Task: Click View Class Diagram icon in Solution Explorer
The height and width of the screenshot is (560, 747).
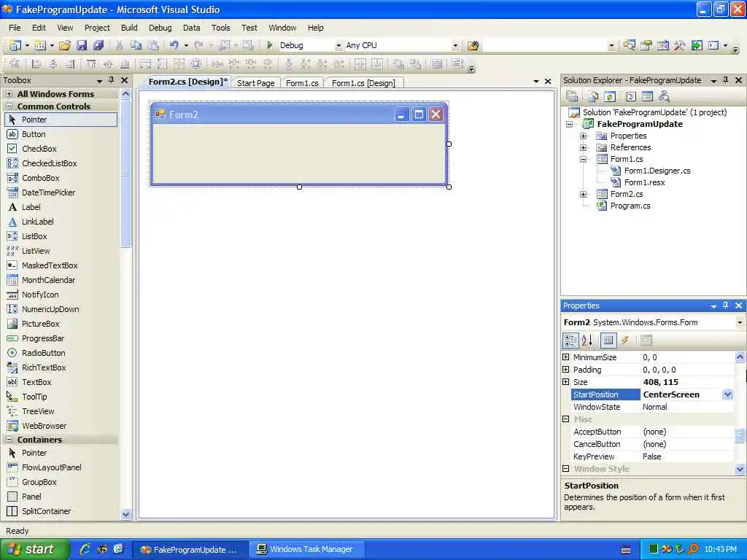Action: [x=664, y=97]
